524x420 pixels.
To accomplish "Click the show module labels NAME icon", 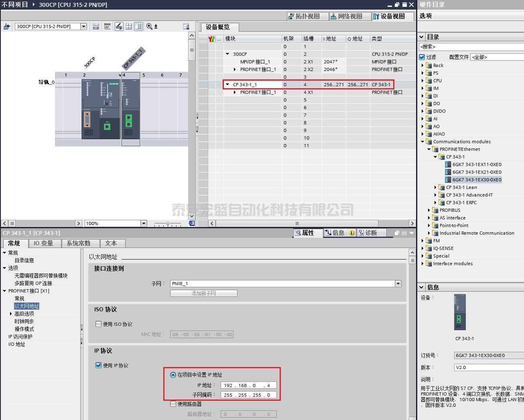I will [x=107, y=26].
